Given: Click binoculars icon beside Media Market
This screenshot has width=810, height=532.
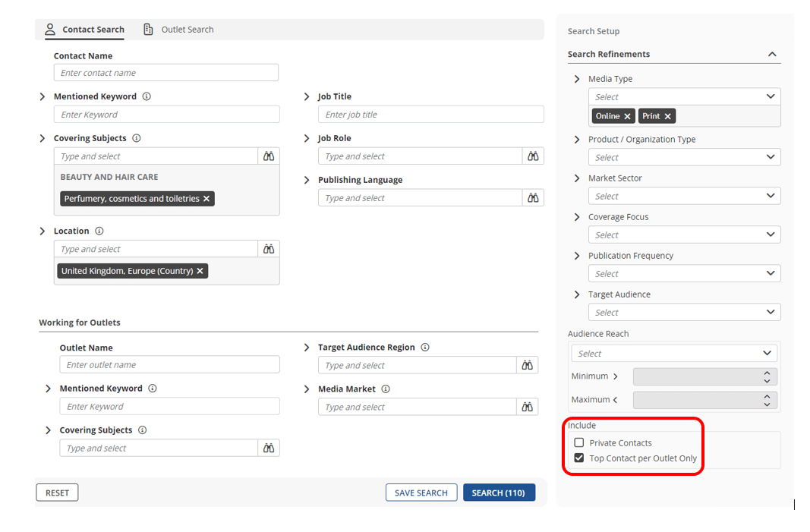Looking at the screenshot, I should 527,408.
